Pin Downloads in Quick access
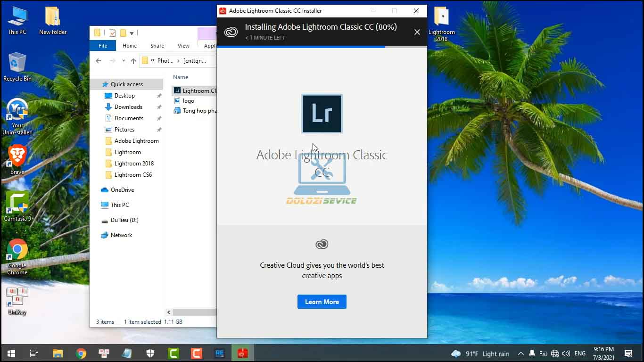 point(159,107)
